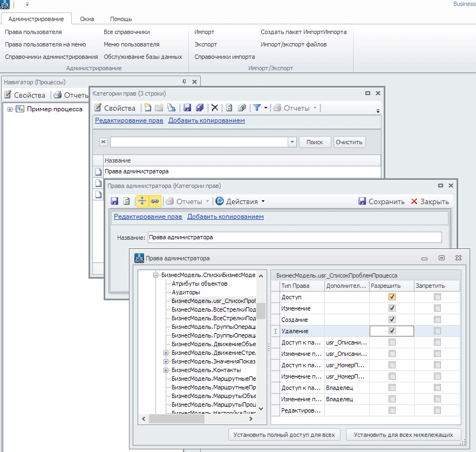Uncheck Разрешить checkbox for Доступ

[392, 297]
